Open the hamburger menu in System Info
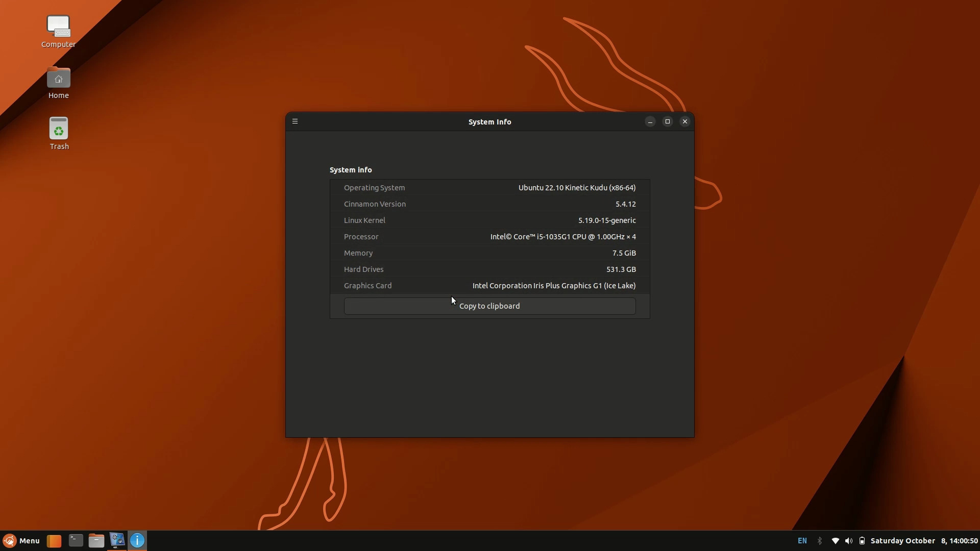The image size is (980, 551). (x=295, y=121)
